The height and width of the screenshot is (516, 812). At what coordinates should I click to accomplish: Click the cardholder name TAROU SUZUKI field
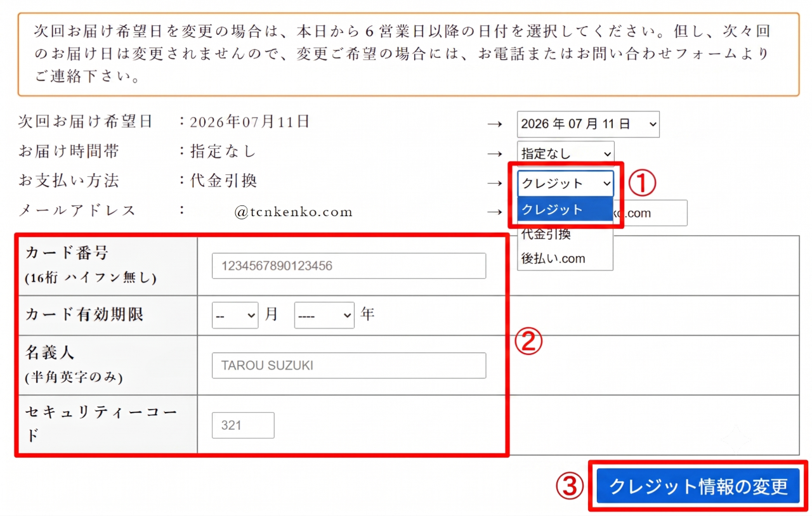[349, 366]
